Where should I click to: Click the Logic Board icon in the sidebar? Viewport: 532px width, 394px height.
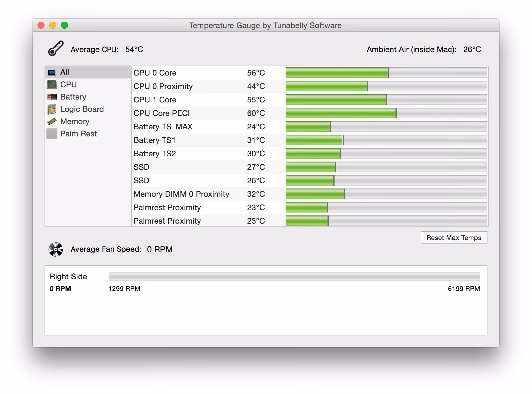[52, 109]
